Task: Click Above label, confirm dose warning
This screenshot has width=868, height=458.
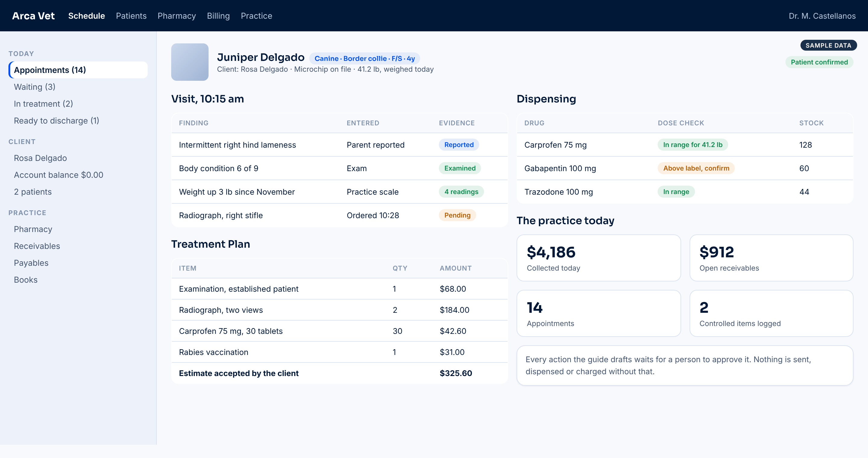Action: click(x=696, y=168)
